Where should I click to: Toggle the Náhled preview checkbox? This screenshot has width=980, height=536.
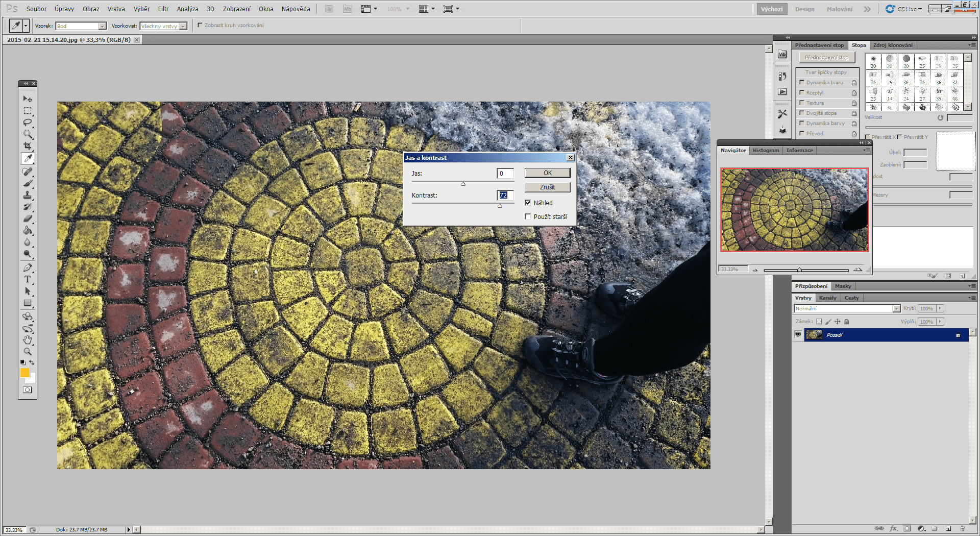528,203
